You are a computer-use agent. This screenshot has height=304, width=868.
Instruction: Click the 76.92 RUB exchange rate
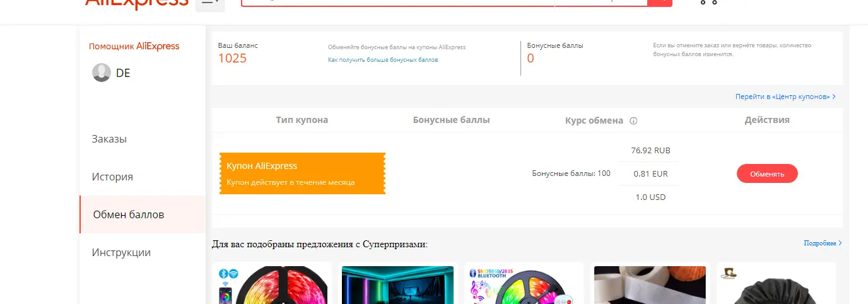pyautogui.click(x=650, y=151)
